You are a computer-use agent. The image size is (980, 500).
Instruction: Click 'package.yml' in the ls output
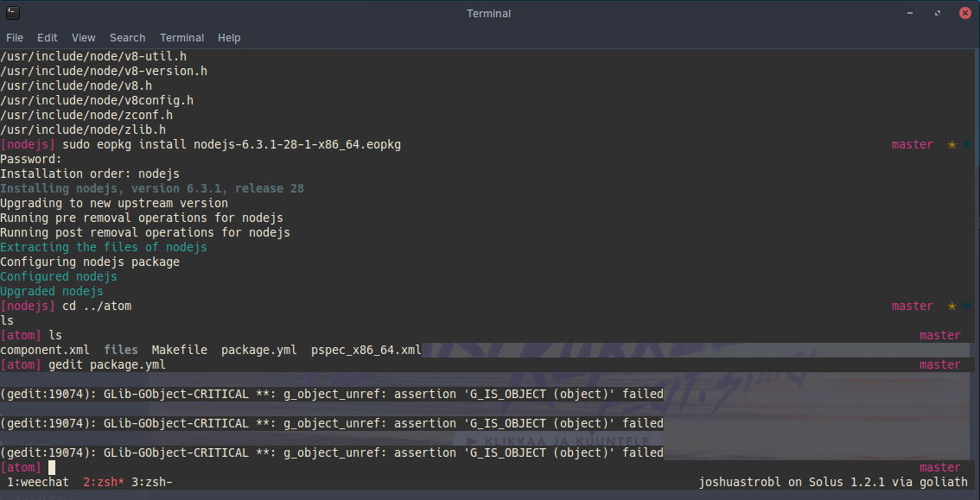258,351
